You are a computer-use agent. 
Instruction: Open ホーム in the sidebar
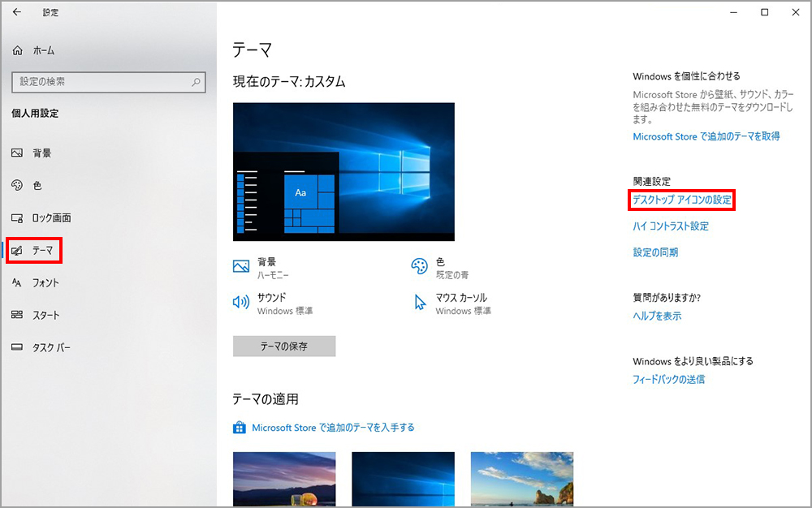pos(44,50)
